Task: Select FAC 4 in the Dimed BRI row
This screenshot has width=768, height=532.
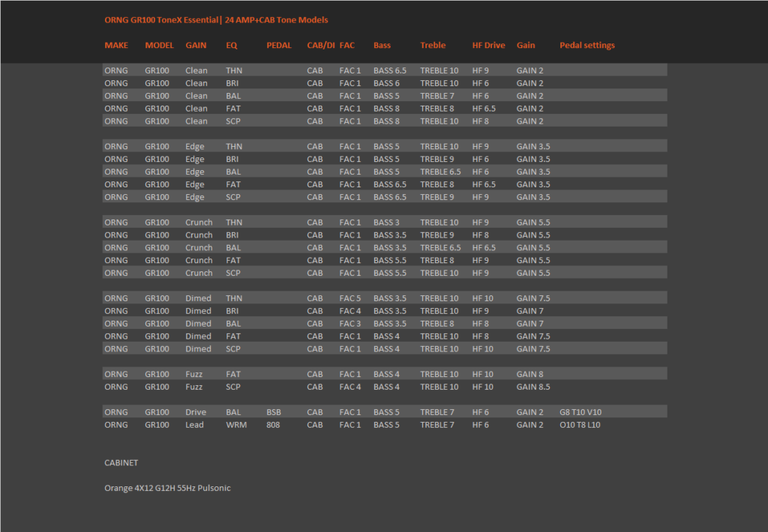Action: pos(350,311)
